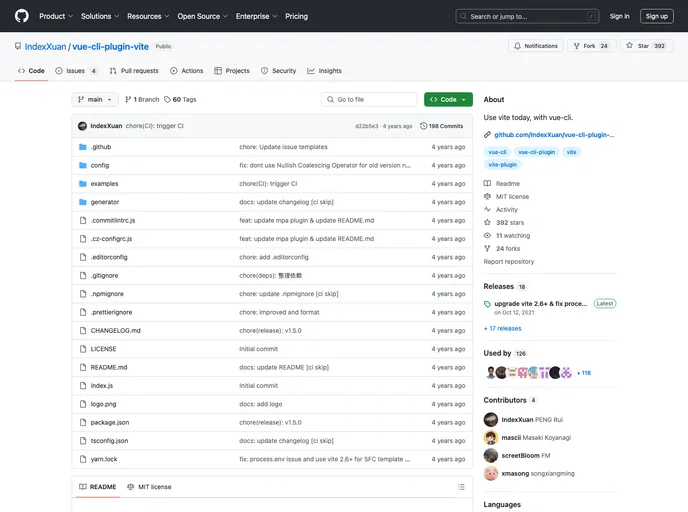The width and height of the screenshot is (688, 512).
Task: Open the d22b5e3 commit hash
Action: 366,126
